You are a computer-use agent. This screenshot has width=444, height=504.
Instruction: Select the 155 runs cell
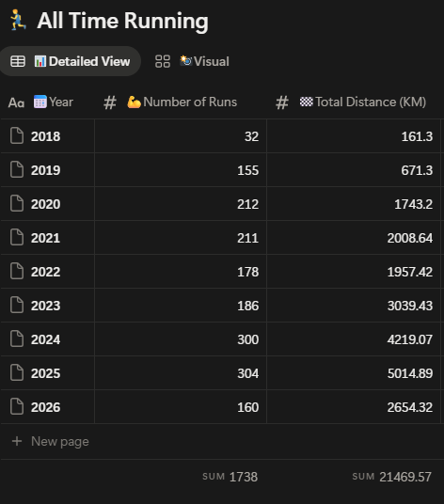point(181,169)
